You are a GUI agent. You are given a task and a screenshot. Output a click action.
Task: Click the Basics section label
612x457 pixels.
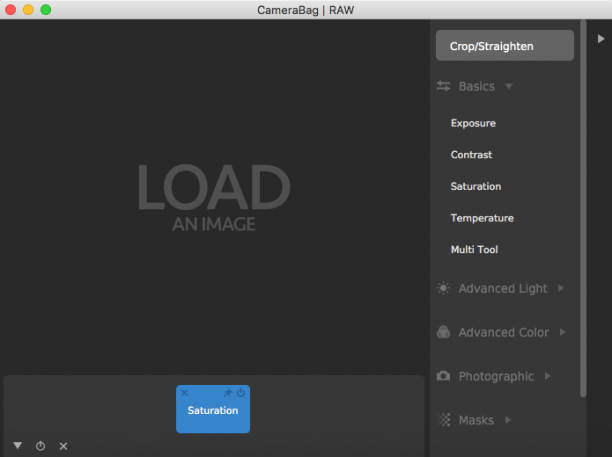pos(477,86)
